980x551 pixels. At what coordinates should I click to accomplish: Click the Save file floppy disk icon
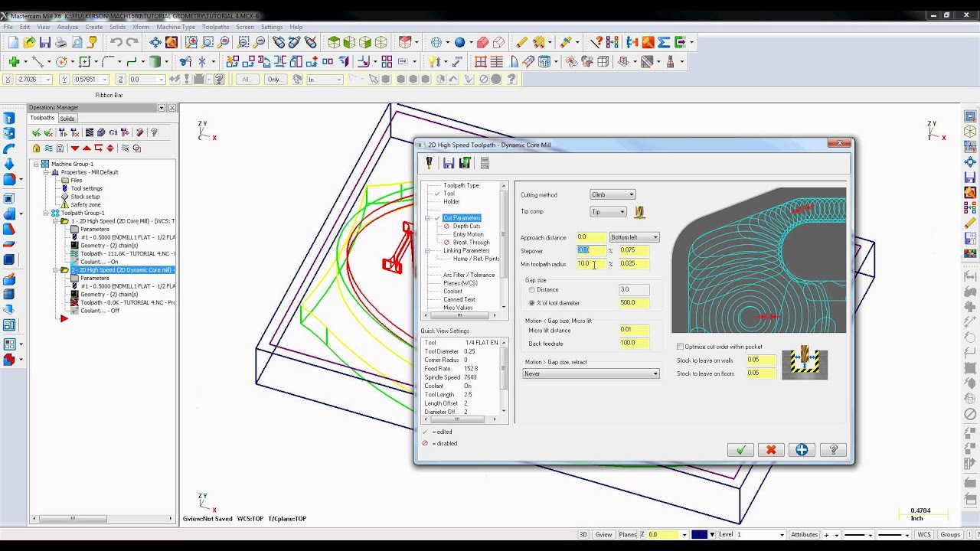click(45, 43)
